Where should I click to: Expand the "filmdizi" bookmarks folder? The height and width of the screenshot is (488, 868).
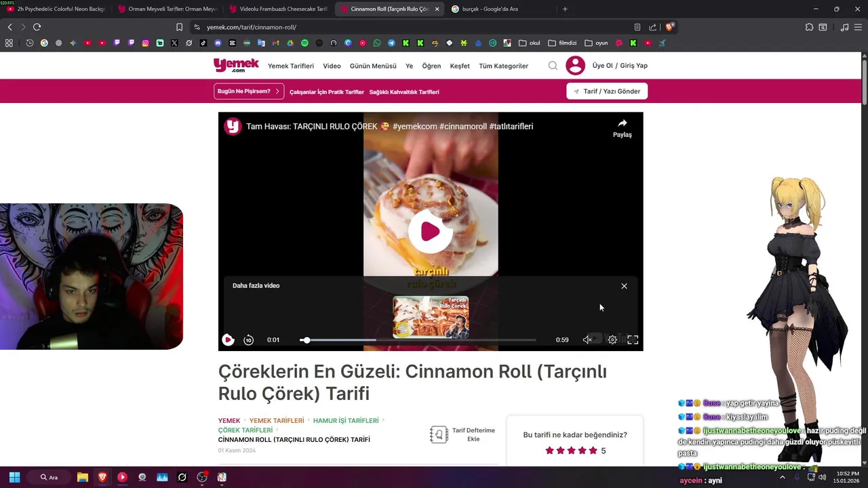(x=562, y=43)
